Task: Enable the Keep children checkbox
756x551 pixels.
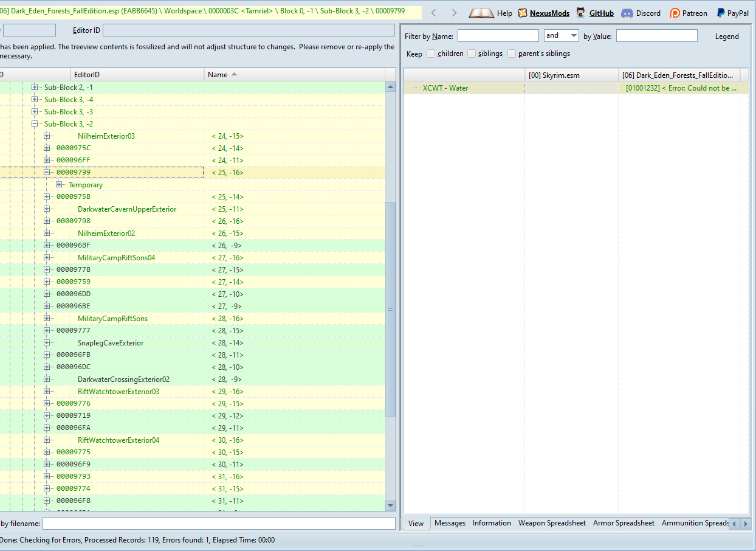Action: point(431,54)
